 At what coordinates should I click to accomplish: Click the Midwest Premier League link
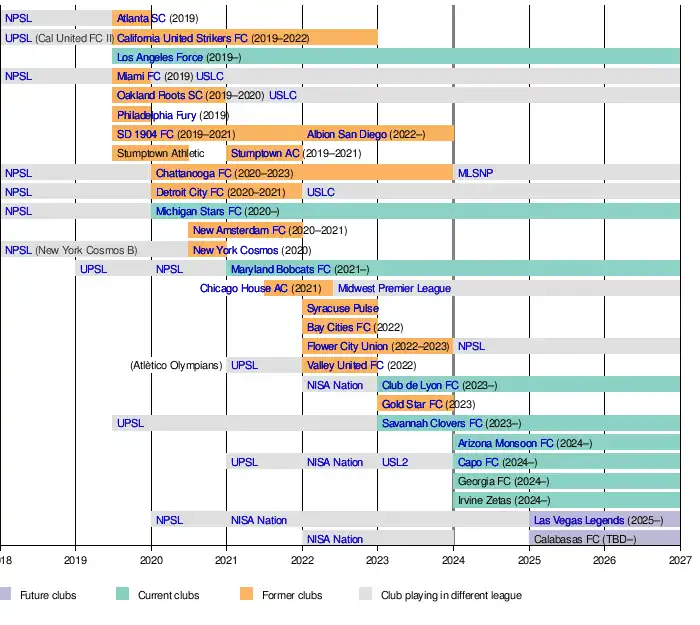coord(394,288)
